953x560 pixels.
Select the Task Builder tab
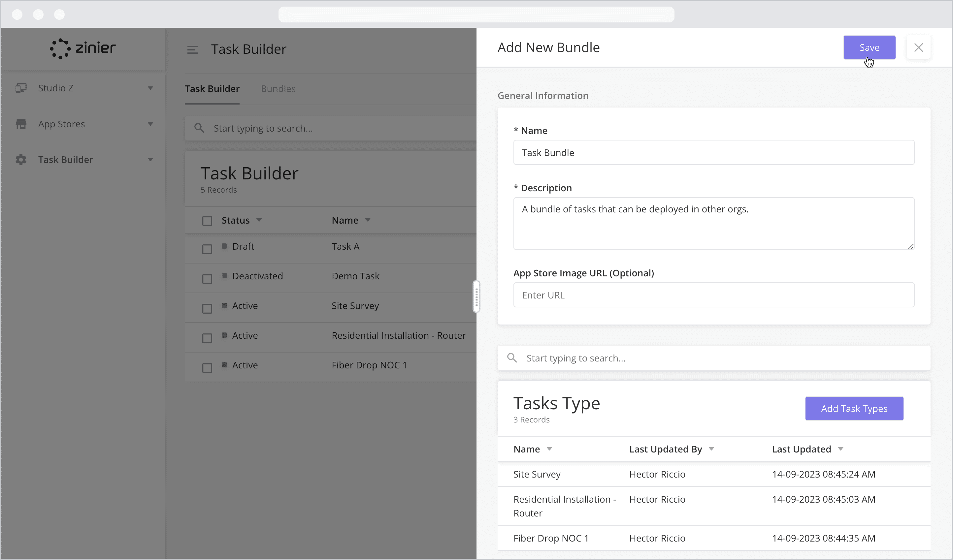coord(212,88)
